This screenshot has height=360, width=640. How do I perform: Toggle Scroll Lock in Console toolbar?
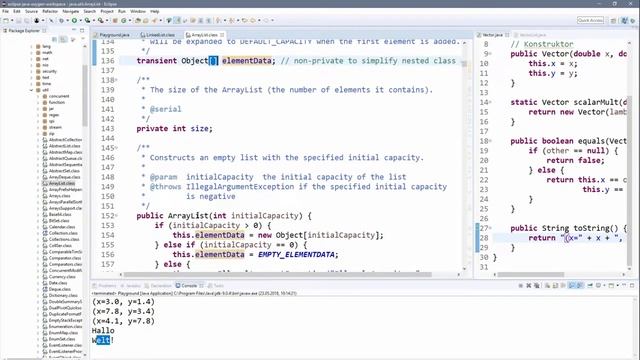[555, 286]
